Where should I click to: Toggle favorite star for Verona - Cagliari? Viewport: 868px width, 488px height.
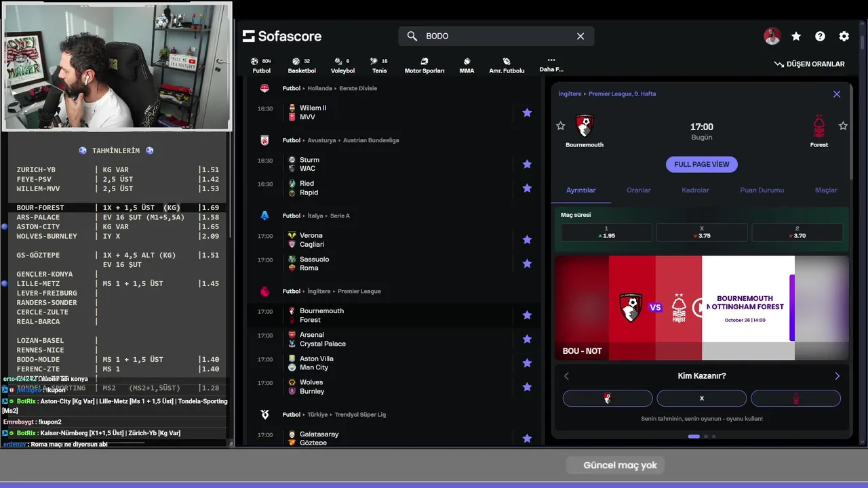(x=527, y=239)
